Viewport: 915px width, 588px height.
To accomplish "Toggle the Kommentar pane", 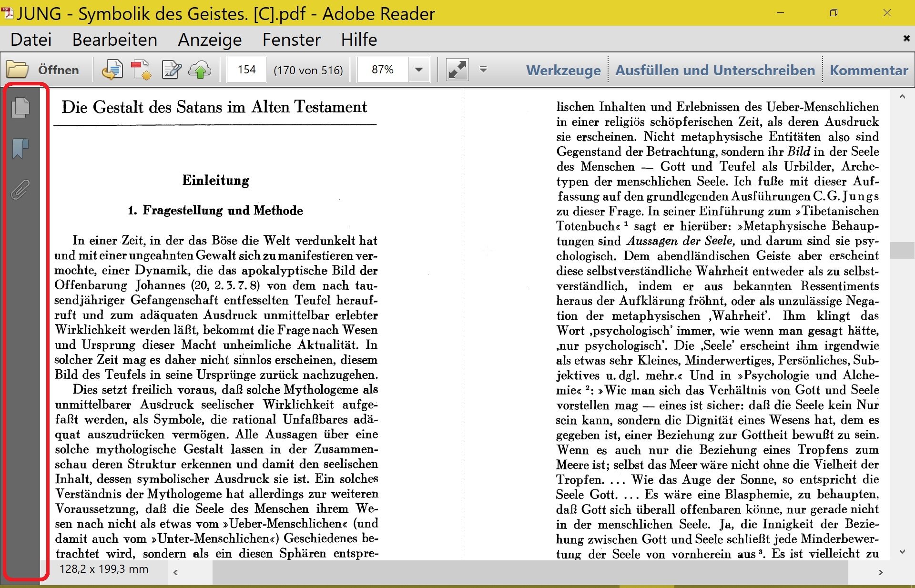I will point(868,71).
